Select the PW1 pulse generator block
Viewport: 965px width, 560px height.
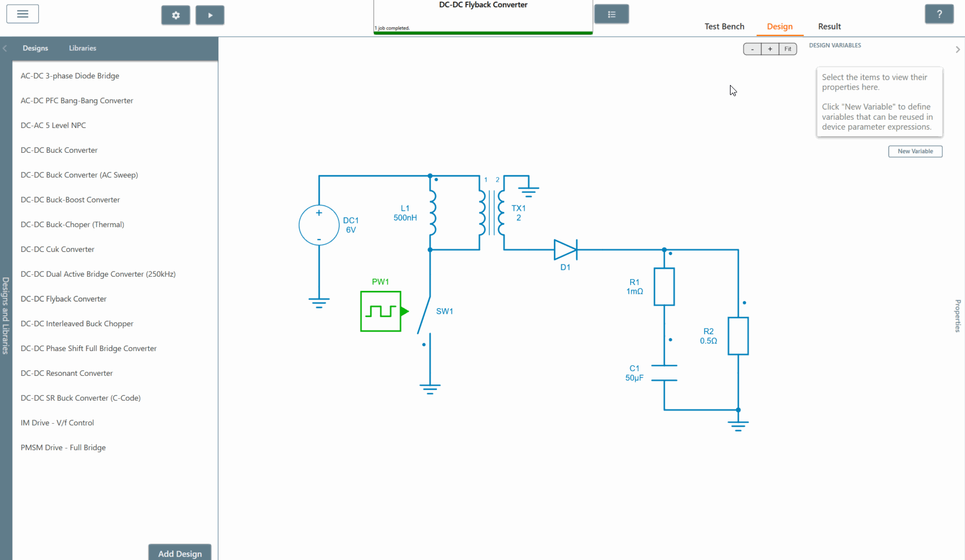coord(381,311)
